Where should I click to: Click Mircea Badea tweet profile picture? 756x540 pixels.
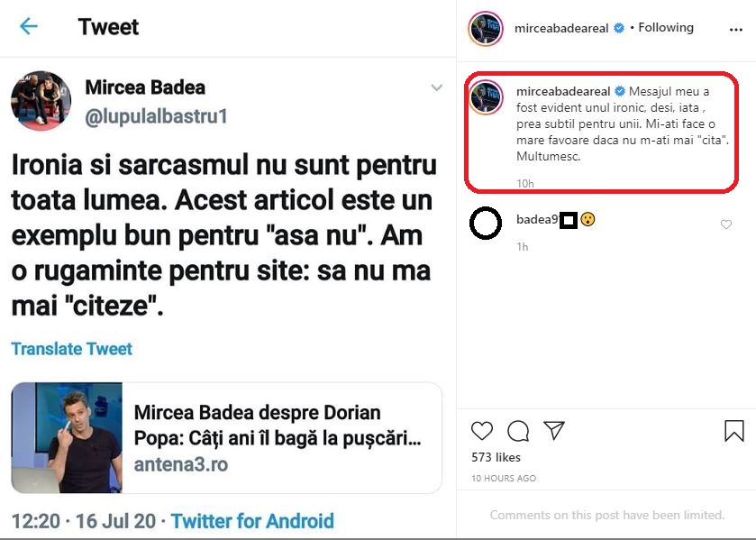tap(41, 101)
